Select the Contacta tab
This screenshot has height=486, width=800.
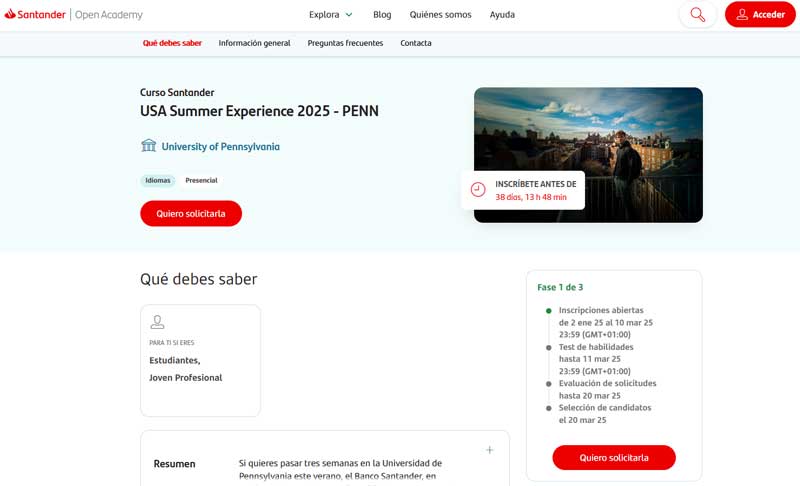416,43
